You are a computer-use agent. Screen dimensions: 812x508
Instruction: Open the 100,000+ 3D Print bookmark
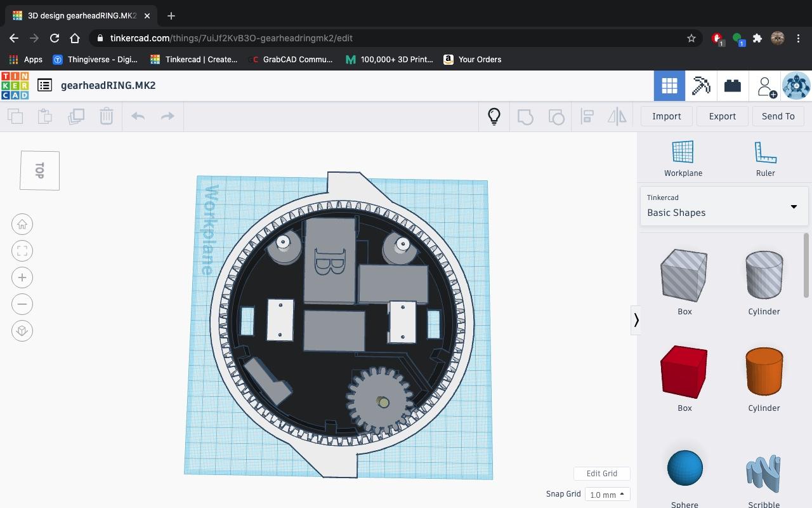(x=389, y=59)
